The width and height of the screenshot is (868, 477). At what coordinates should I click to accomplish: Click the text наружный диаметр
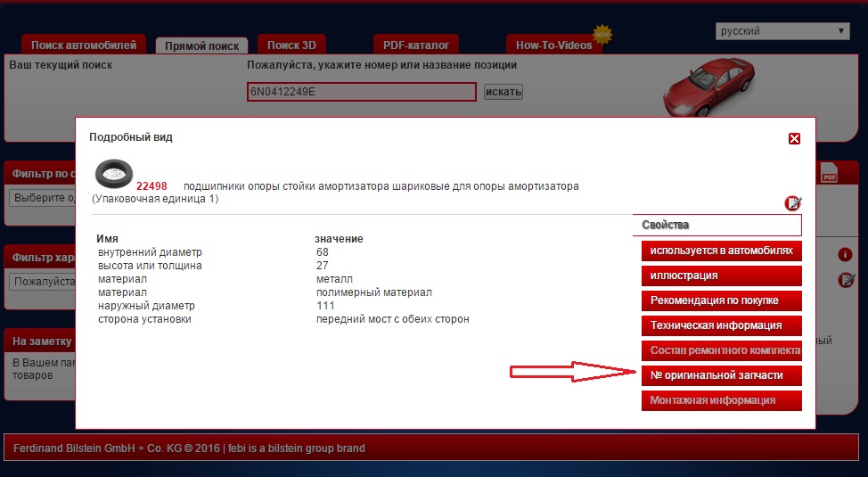pyautogui.click(x=146, y=306)
